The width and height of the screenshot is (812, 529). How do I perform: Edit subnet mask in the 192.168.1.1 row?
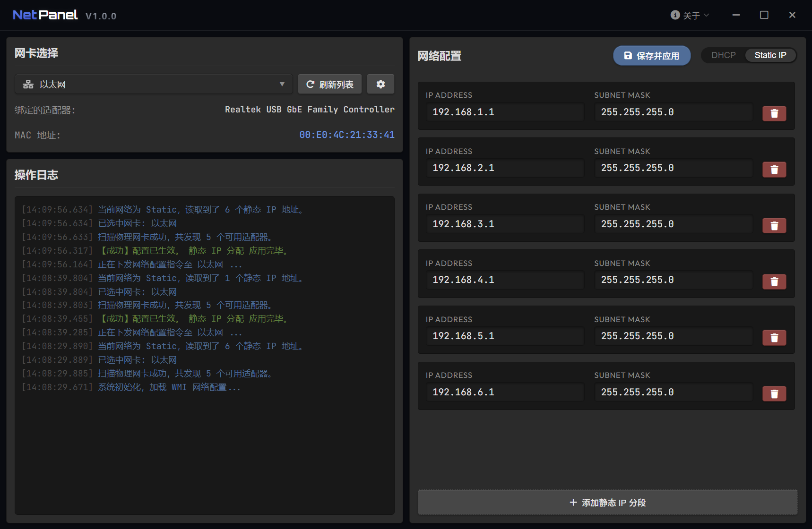point(674,112)
